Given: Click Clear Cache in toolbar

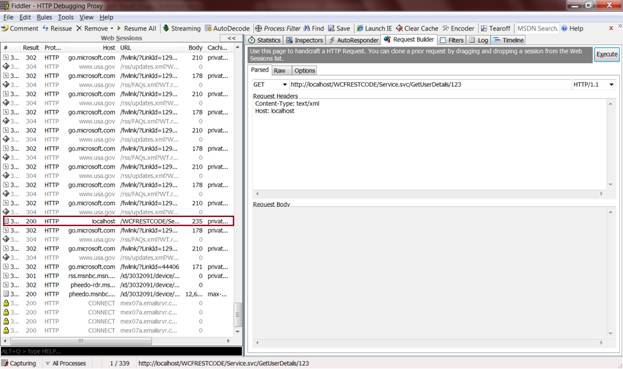Looking at the screenshot, I should 417,28.
